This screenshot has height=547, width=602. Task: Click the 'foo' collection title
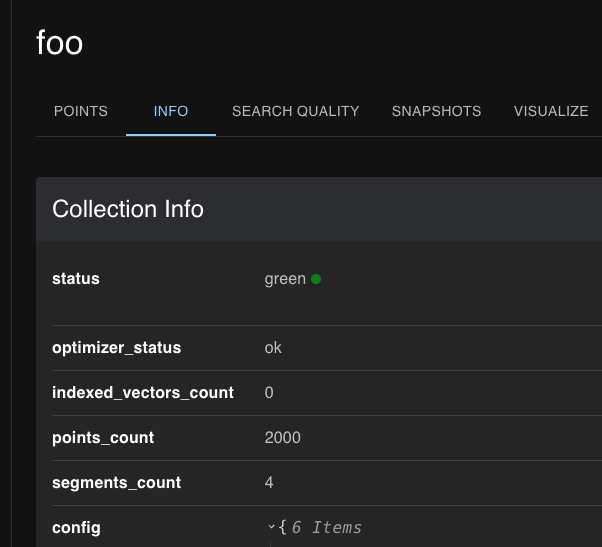coord(60,43)
